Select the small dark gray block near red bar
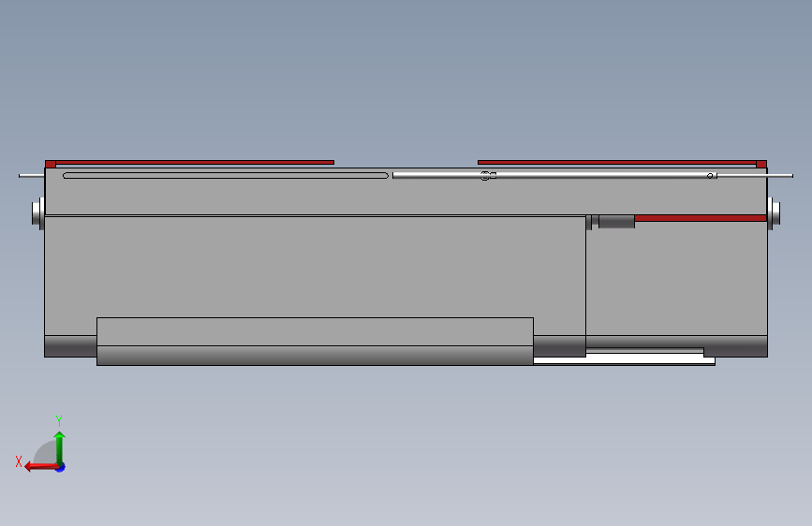 pyautogui.click(x=617, y=221)
